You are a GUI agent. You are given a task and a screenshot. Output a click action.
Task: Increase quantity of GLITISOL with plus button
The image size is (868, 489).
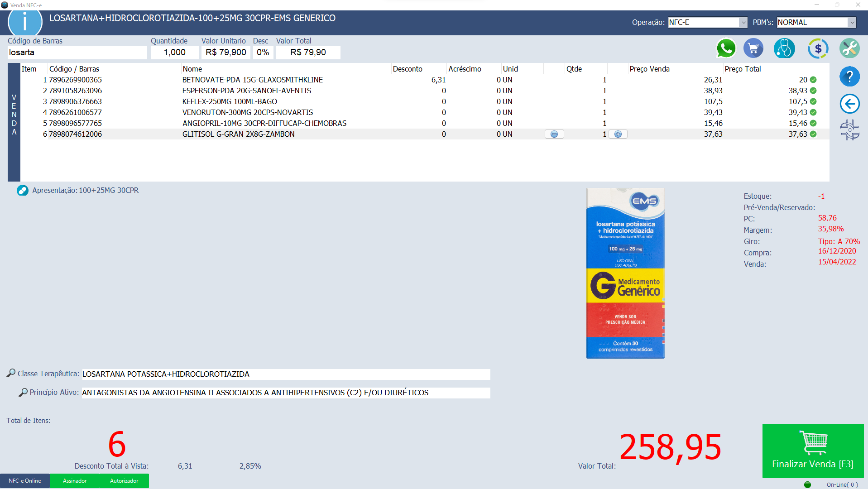pos(618,134)
